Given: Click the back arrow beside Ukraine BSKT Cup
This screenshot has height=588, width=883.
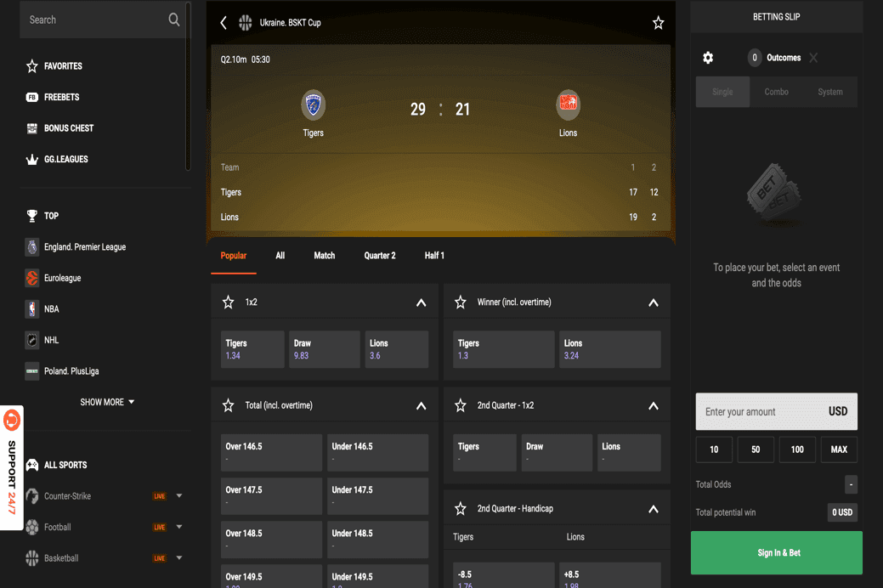Looking at the screenshot, I should (x=224, y=23).
